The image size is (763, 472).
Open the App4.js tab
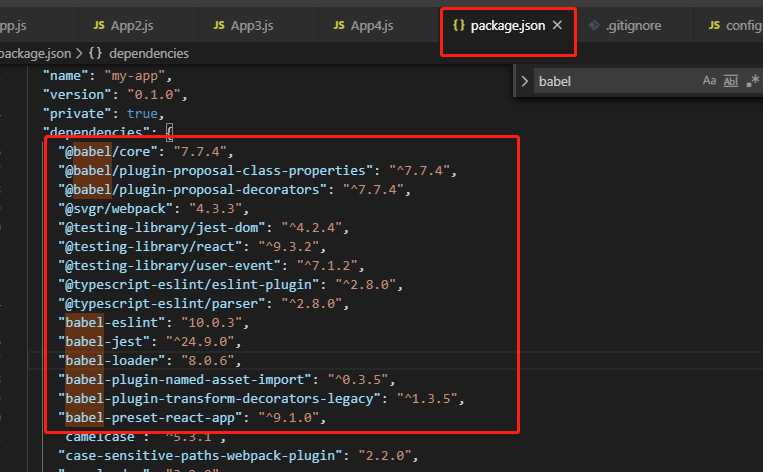[372, 25]
